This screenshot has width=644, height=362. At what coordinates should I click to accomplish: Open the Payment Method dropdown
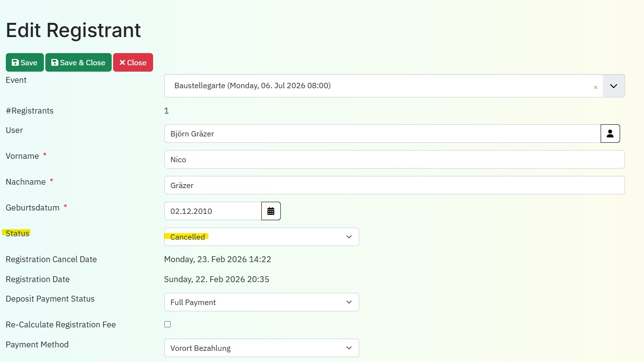[x=261, y=348]
